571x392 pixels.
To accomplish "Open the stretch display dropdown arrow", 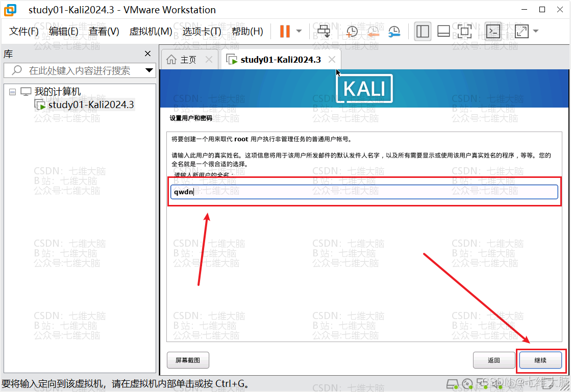I will (x=536, y=31).
